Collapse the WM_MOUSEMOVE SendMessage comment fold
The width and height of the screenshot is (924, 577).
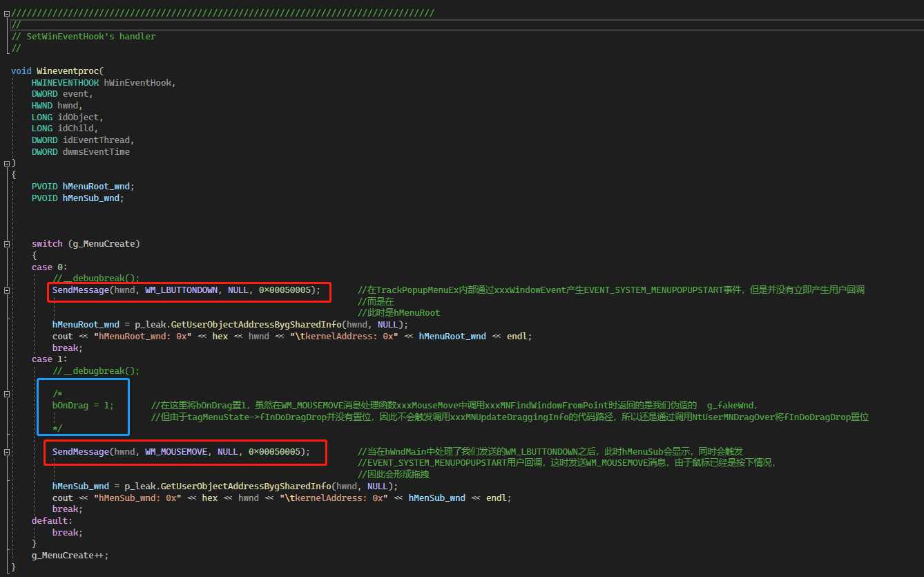(x=6, y=451)
